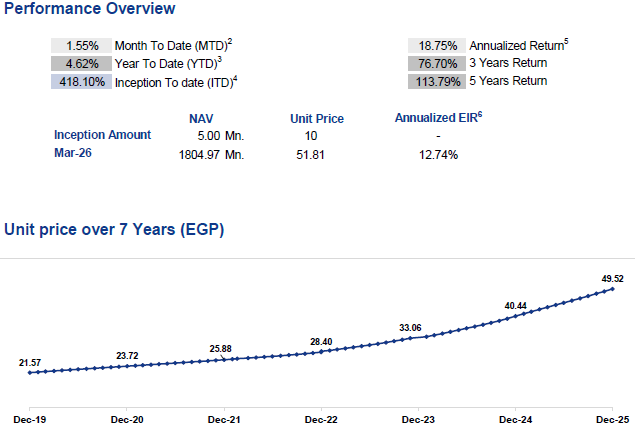
Task: Select the 33.06 chart data label
Action: click(410, 328)
